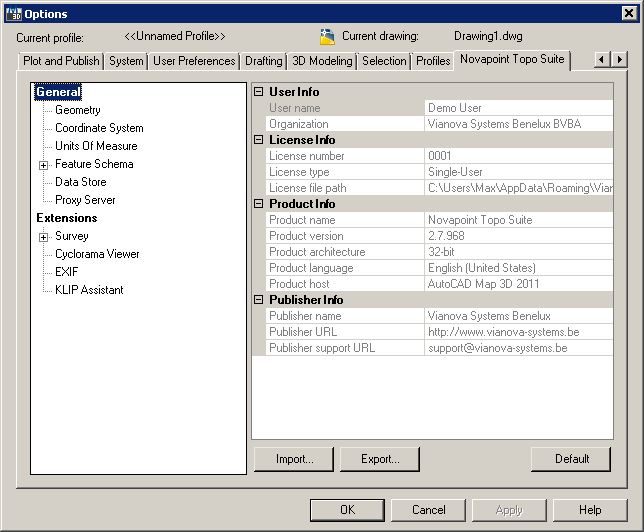
Task: Select Proxy Server tree item
Action: (85, 200)
